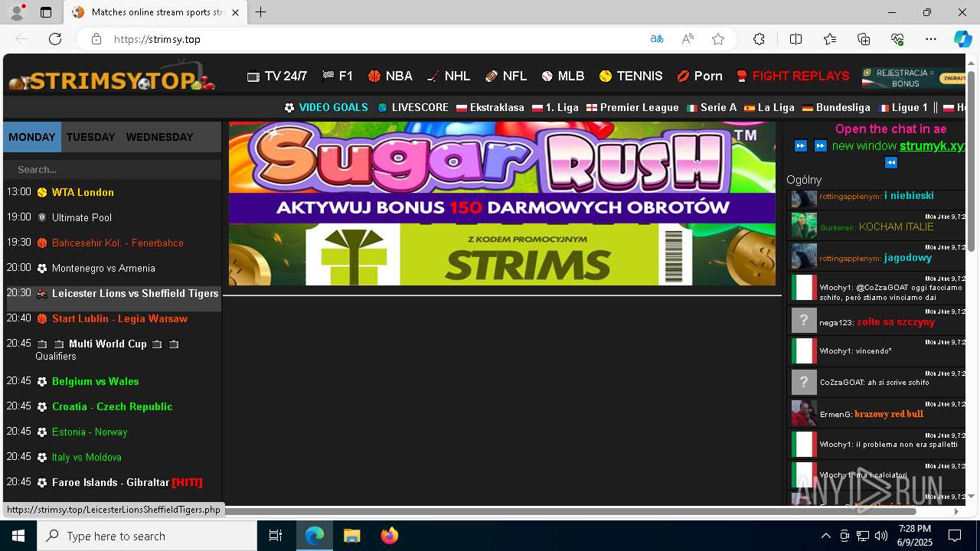
Task: Open Leicester Lions vs Sheffield Tigers
Action: tap(136, 293)
